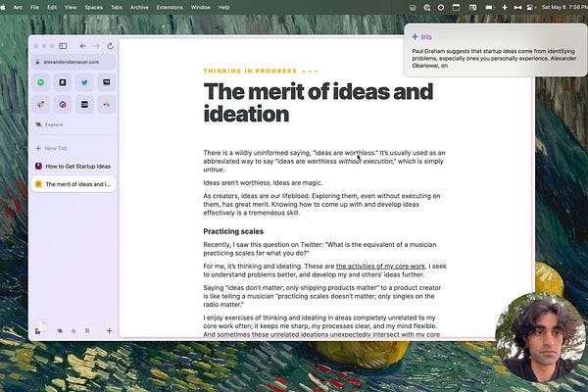The height and width of the screenshot is (392, 588).
Task: Open the Twitter bird pinned favorite
Action: click(x=84, y=82)
